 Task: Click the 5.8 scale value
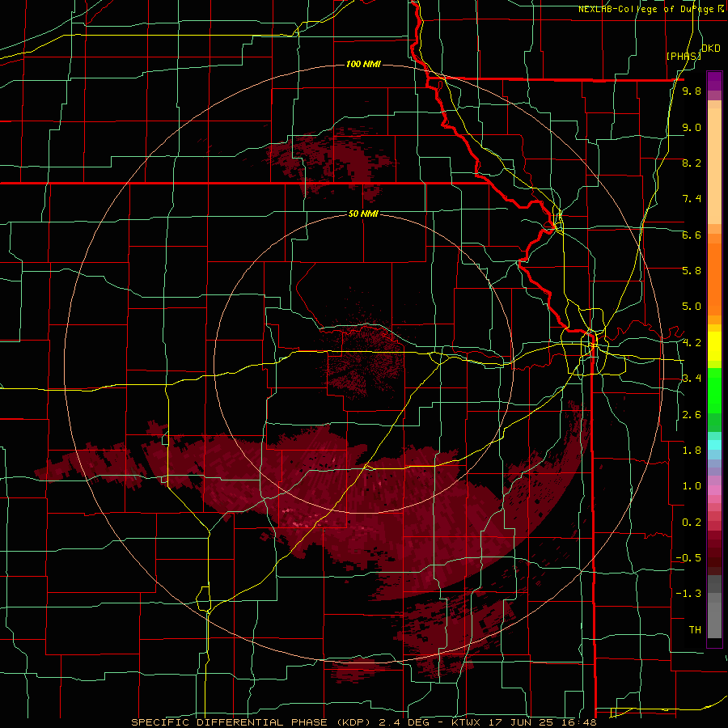[x=692, y=271]
